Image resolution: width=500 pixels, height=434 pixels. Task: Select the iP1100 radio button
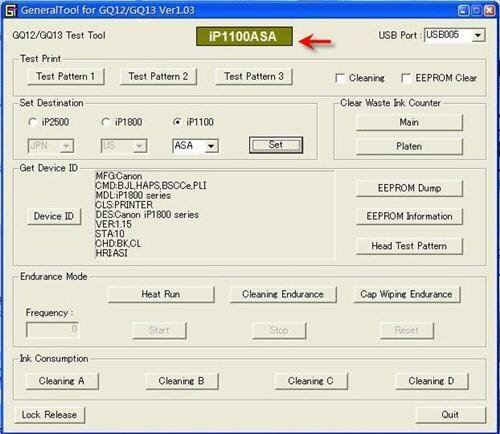177,122
